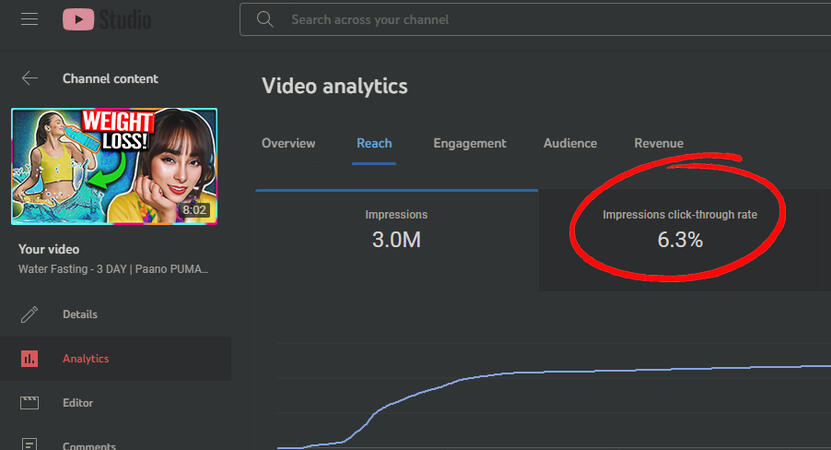
Task: Click the Editor clapperboard icon
Action: click(x=29, y=403)
